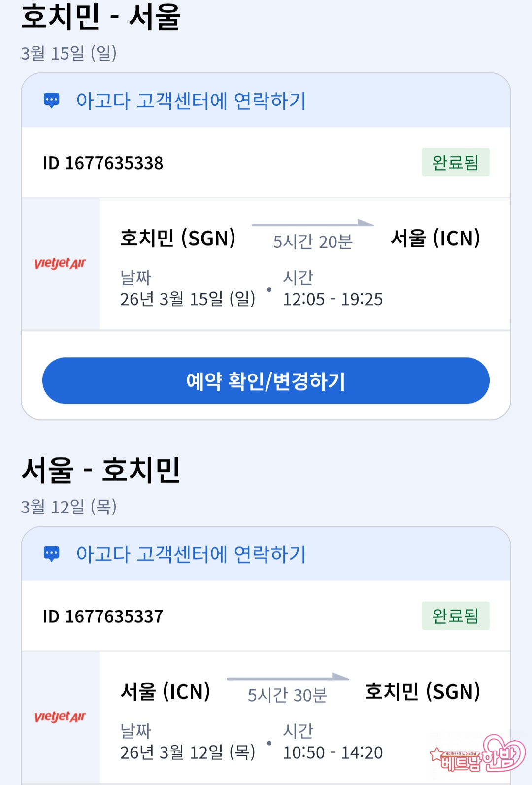The image size is (532, 785).
Task: Click chat icon in 서울 - 호치민 card
Action: pyautogui.click(x=52, y=554)
